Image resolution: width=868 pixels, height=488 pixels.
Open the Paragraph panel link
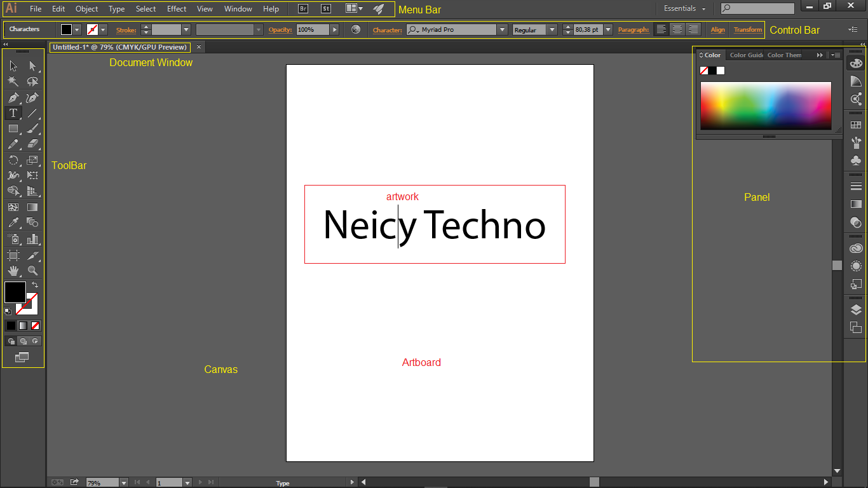pyautogui.click(x=634, y=30)
